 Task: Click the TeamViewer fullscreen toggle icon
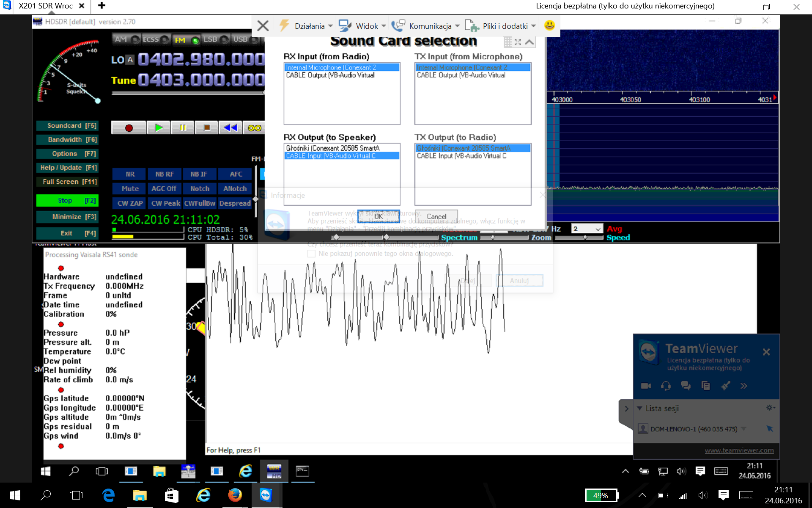click(518, 42)
